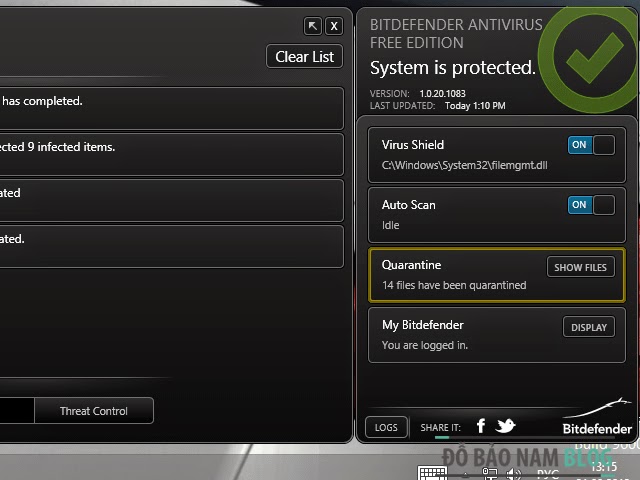Click the Quarantine section title
This screenshot has width=640, height=480.
(411, 265)
